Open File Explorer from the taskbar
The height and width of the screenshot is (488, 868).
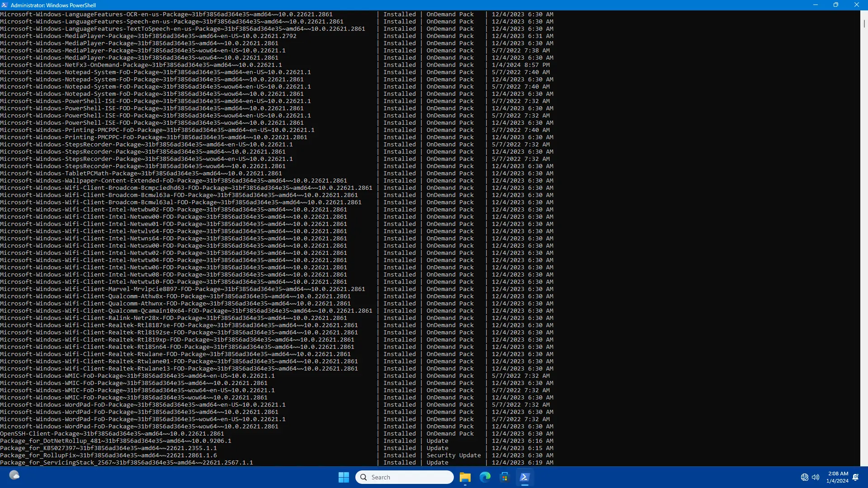coord(465,477)
